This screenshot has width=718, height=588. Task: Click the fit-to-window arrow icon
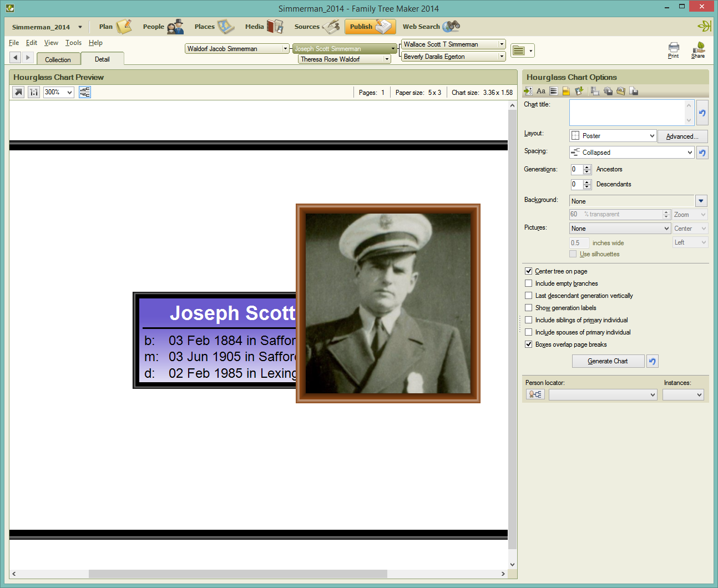18,92
